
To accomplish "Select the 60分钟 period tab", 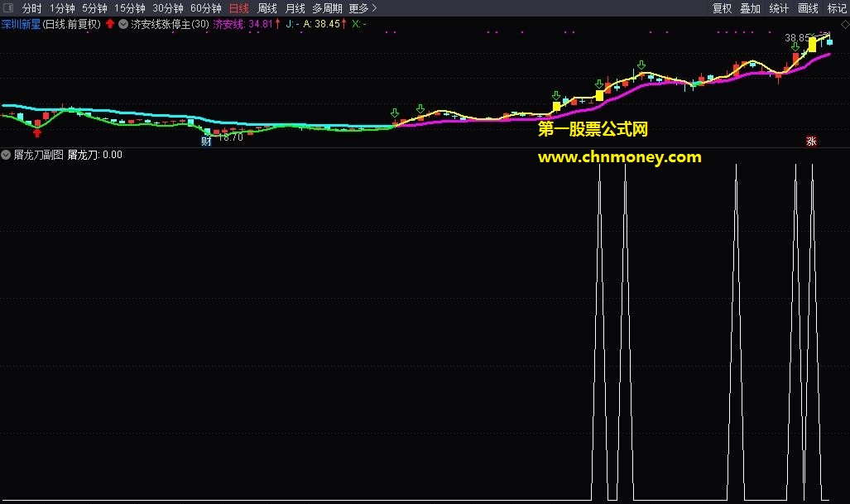I will tap(206, 8).
